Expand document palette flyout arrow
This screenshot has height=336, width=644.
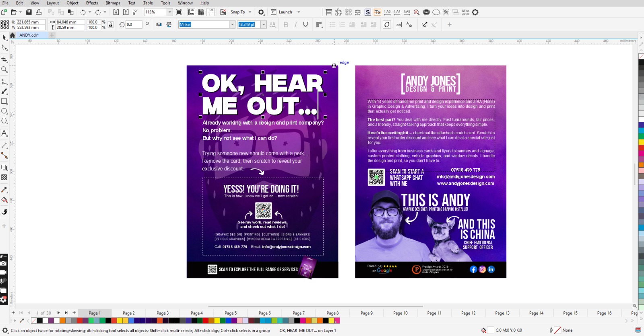(15, 321)
